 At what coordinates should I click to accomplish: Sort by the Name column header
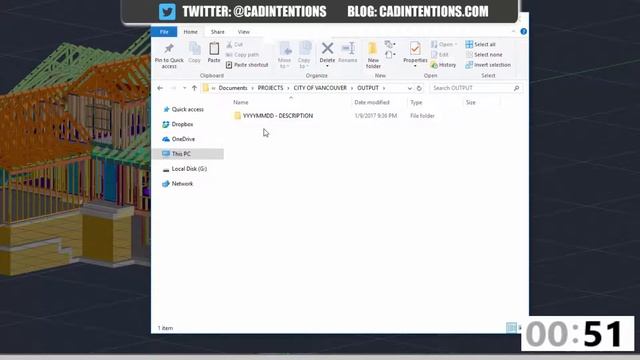pos(240,102)
